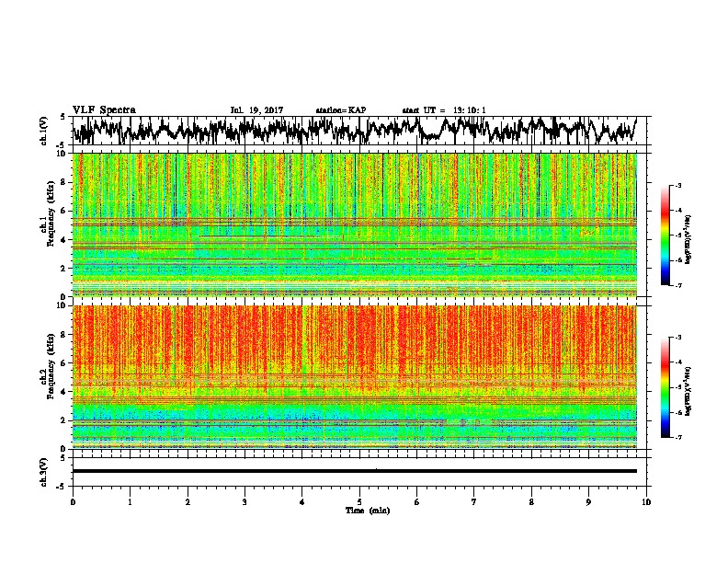Click the "-7" label on ch.1 color scale
728x563 pixels.
point(678,285)
